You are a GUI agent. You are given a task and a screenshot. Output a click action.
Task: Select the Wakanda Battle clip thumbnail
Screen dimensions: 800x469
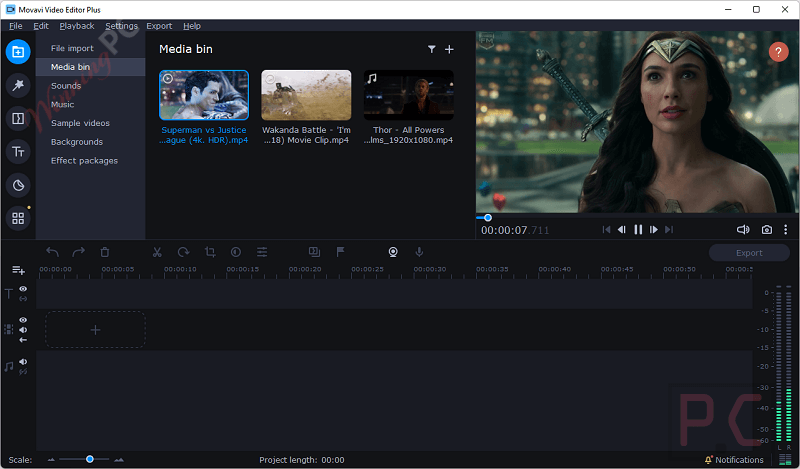306,95
